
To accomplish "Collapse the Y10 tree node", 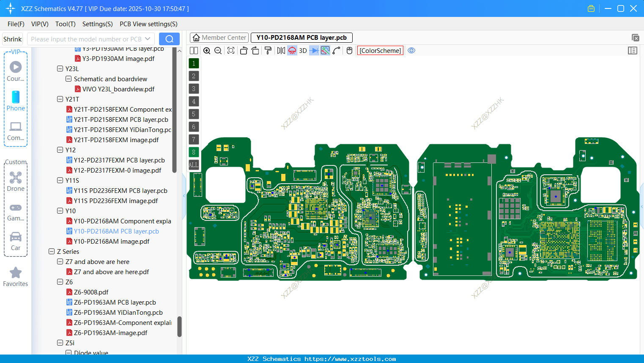I will [x=60, y=211].
